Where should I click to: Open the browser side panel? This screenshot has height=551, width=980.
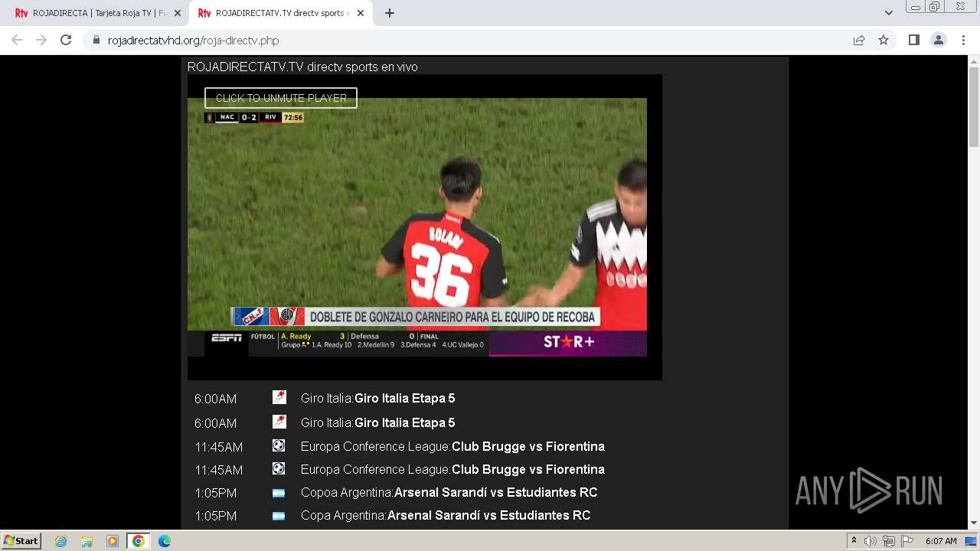click(x=913, y=40)
